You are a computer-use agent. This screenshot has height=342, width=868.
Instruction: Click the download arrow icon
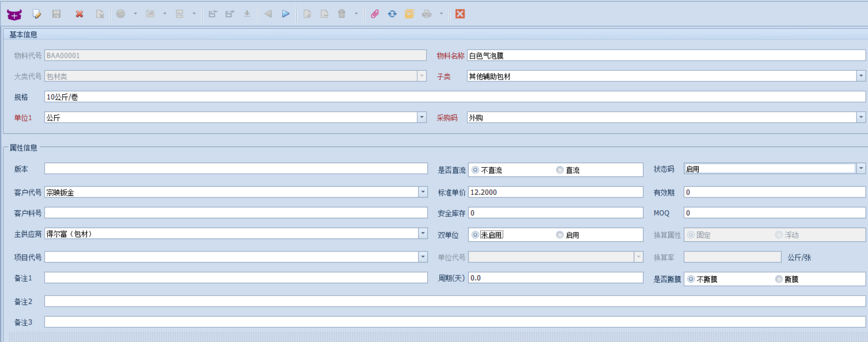[247, 14]
